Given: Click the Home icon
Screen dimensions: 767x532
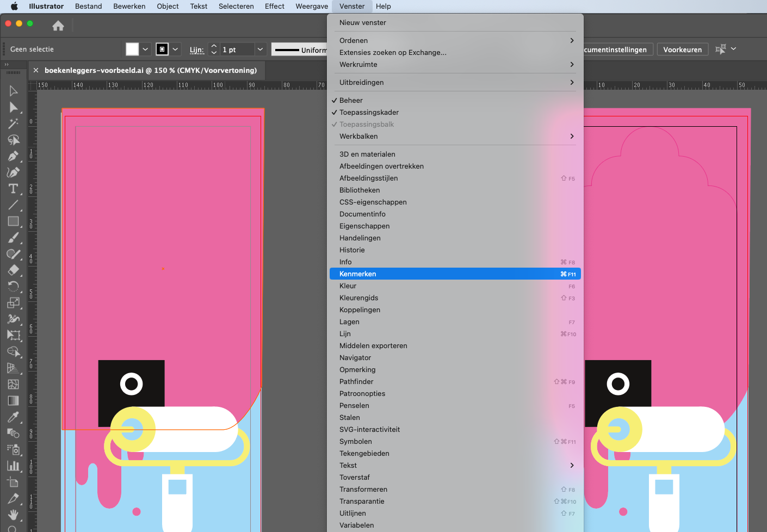Looking at the screenshot, I should (x=58, y=26).
